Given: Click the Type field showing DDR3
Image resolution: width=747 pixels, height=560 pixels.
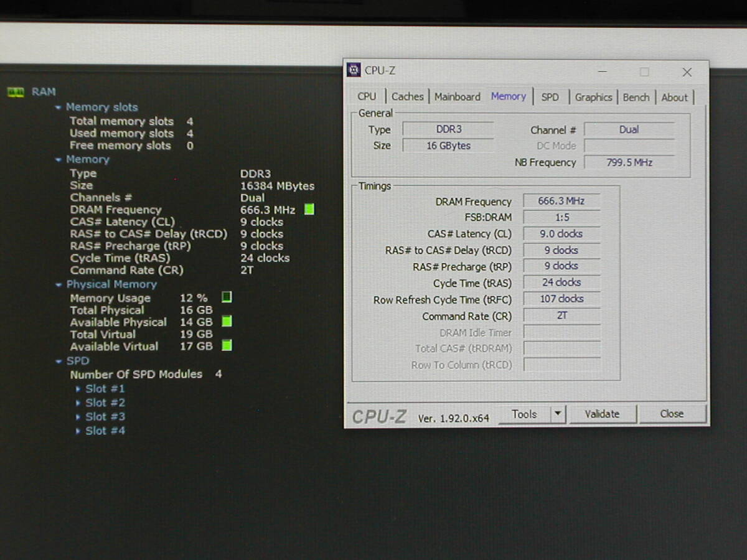Looking at the screenshot, I should 448,129.
